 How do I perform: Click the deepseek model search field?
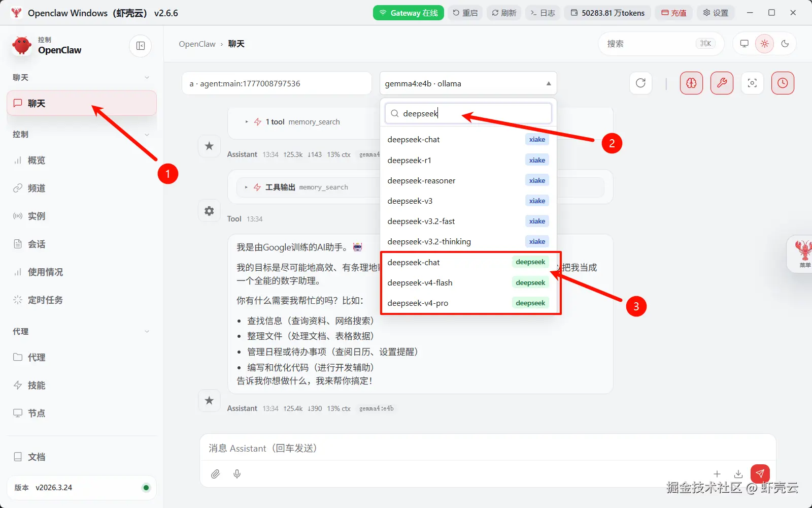468,113
